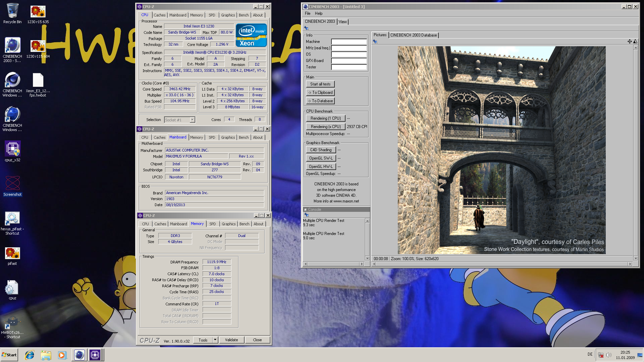644x362 pixels.
Task: Click the Rendering (1 CPU) button
Action: [x=326, y=118]
